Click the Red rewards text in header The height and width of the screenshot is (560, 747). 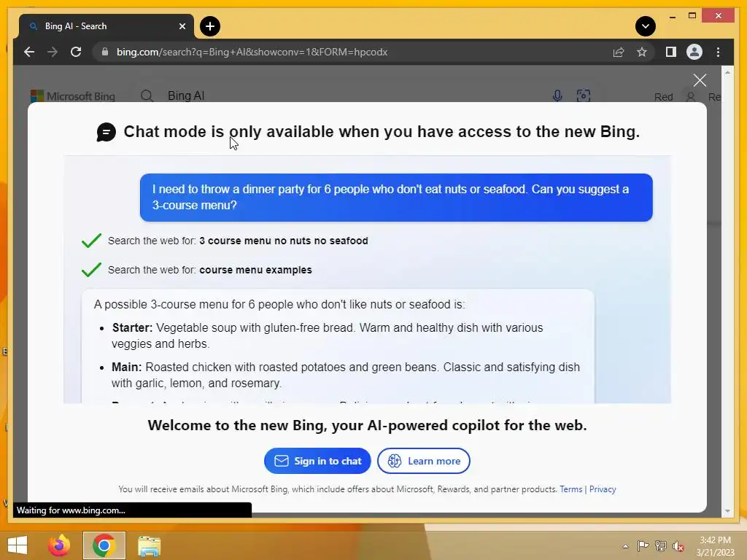coord(663,97)
